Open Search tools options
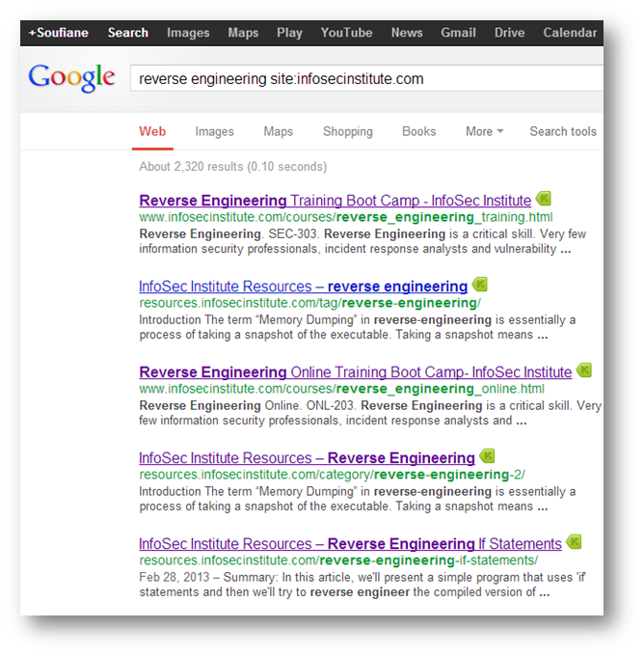 click(563, 131)
